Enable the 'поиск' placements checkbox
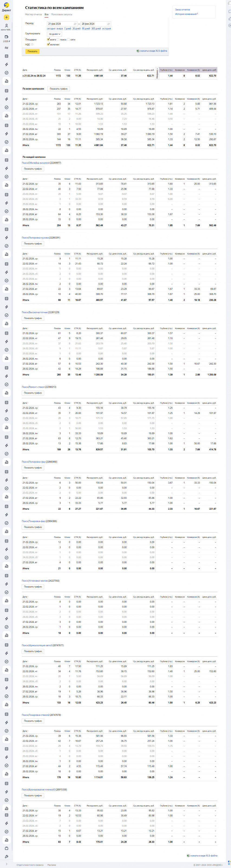 58,39
